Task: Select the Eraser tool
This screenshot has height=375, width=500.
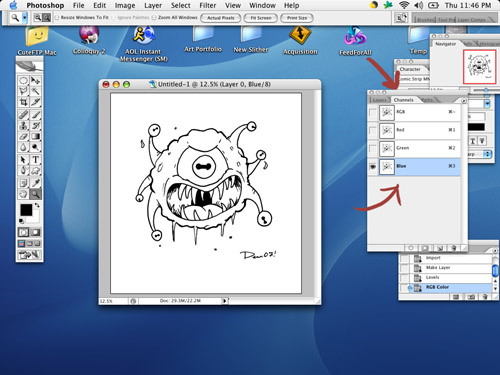Action: pos(23,136)
